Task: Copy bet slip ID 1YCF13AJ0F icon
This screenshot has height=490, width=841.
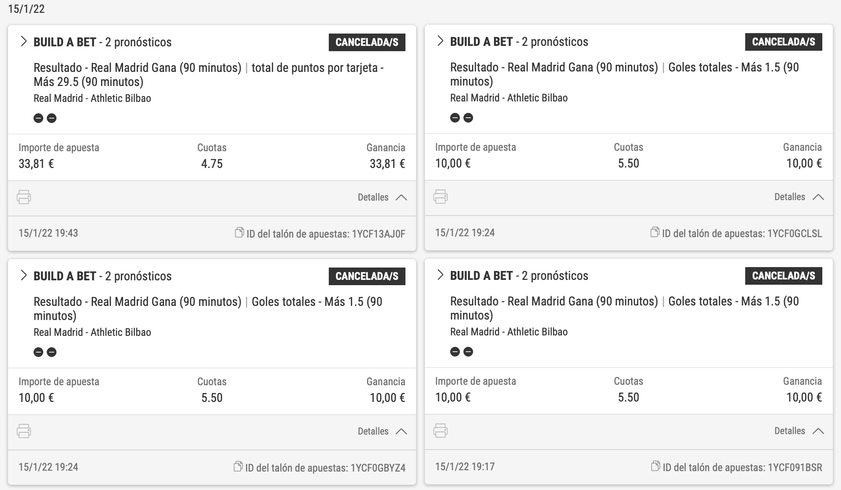Action: pyautogui.click(x=239, y=233)
